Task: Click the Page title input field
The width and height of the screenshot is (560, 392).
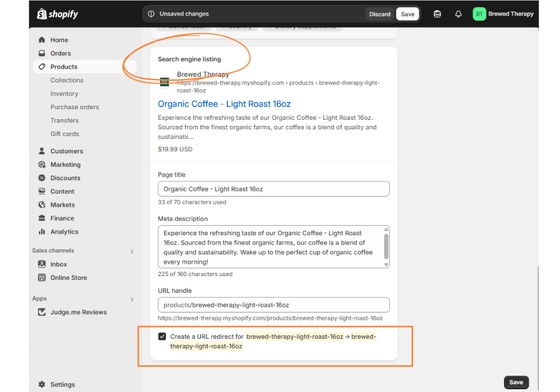Action: click(274, 189)
